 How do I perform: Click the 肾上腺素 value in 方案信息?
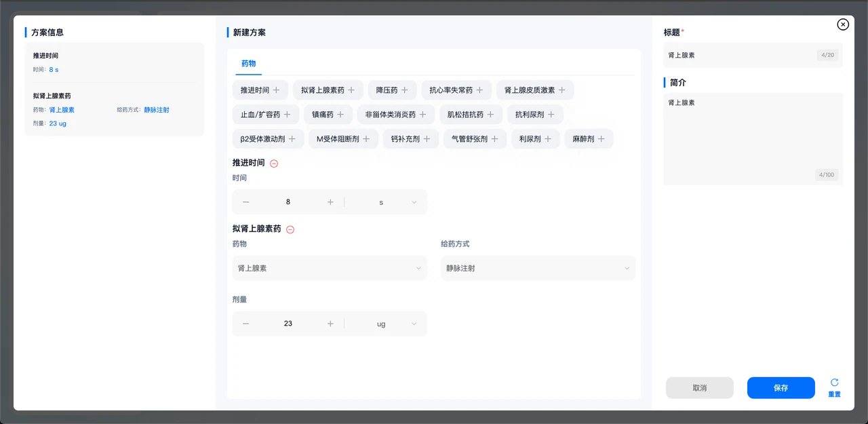click(x=62, y=110)
